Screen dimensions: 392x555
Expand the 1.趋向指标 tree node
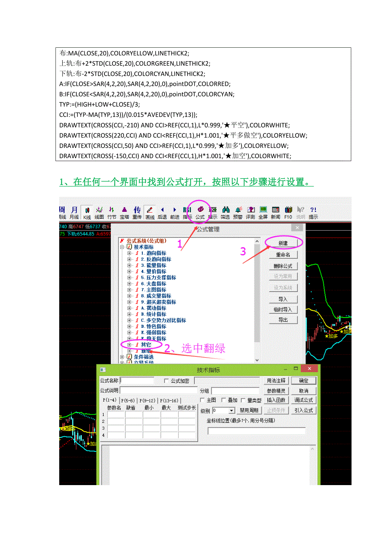pyautogui.click(x=130, y=253)
